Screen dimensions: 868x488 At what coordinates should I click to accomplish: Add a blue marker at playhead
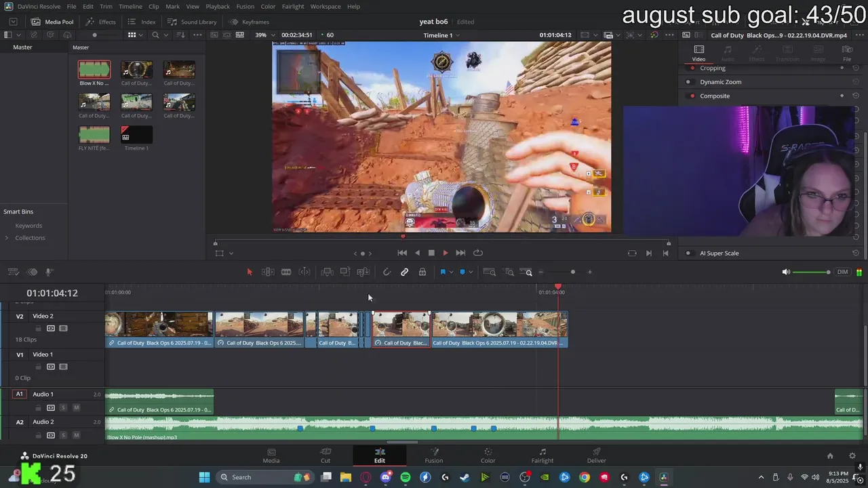click(462, 272)
